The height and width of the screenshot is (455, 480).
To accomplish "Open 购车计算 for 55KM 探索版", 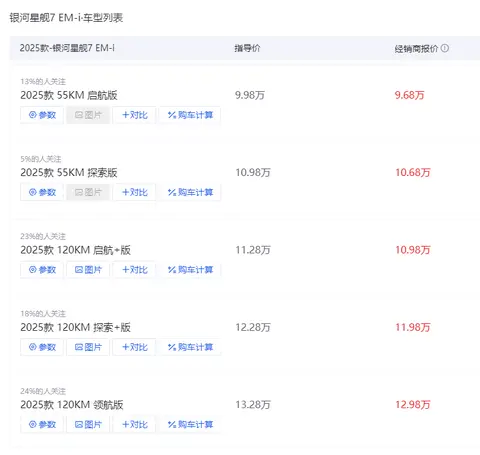I will pos(190,192).
